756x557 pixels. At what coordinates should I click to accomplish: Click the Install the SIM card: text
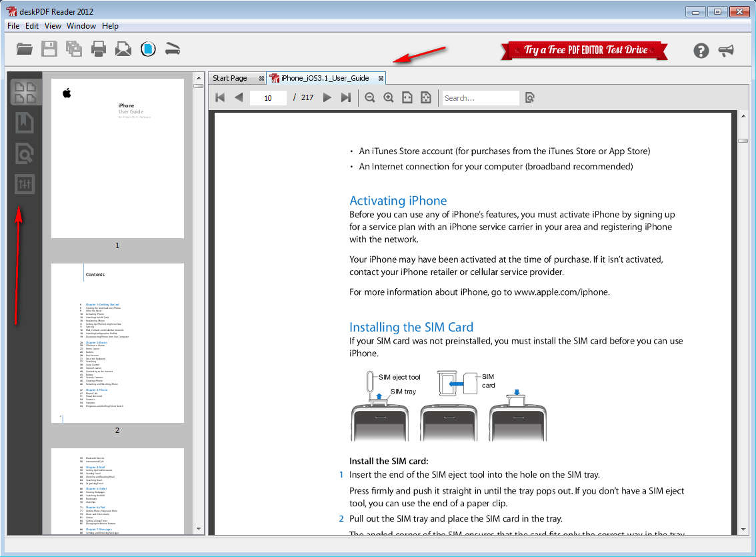pos(389,461)
